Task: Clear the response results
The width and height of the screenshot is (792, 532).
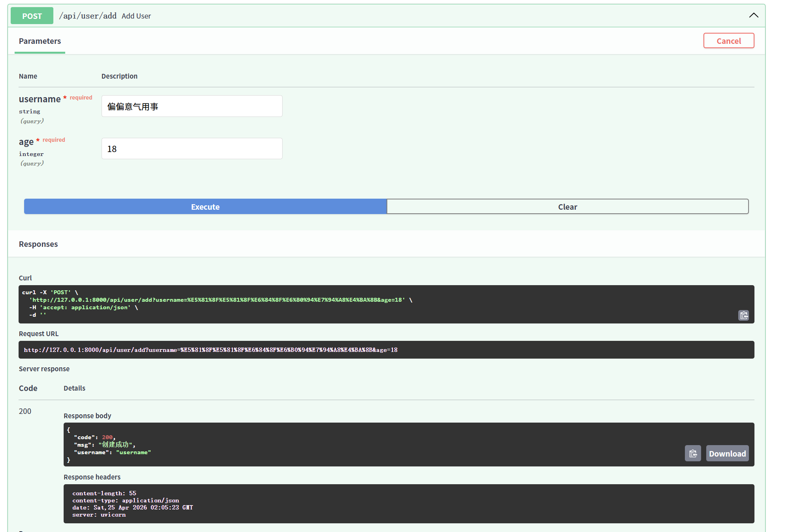Action: (x=567, y=207)
